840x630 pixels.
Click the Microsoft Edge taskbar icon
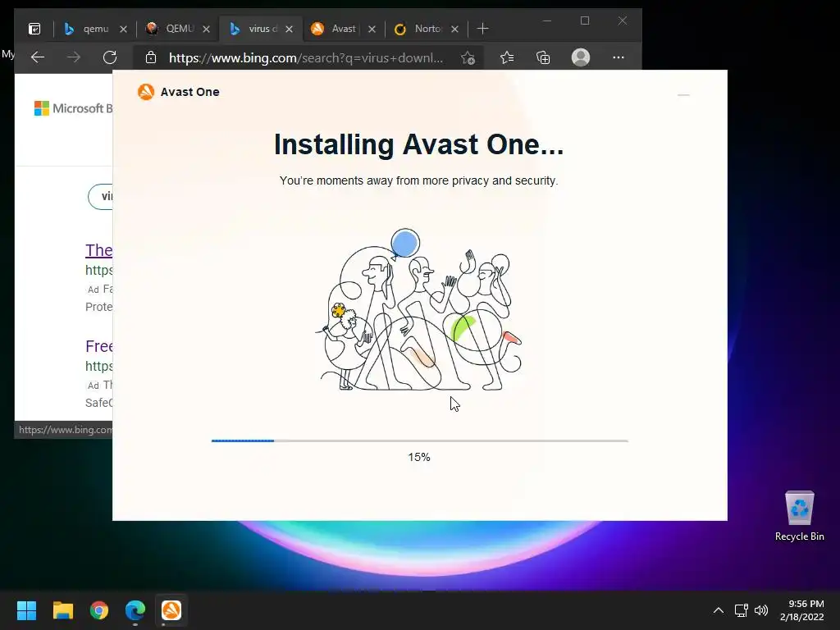[135, 610]
